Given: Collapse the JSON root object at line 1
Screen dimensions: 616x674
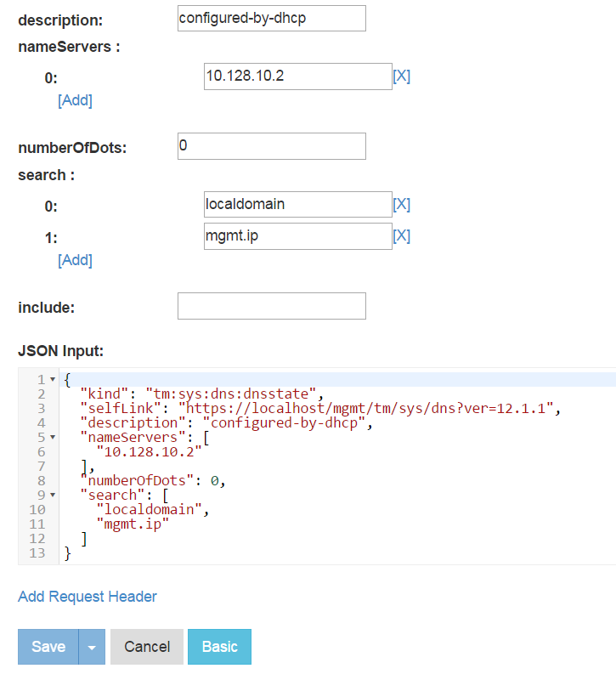Looking at the screenshot, I should click(x=53, y=380).
